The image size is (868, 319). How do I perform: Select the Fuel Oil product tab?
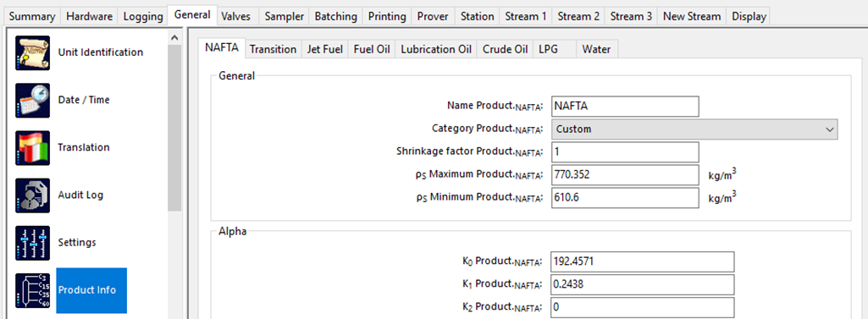click(x=372, y=49)
